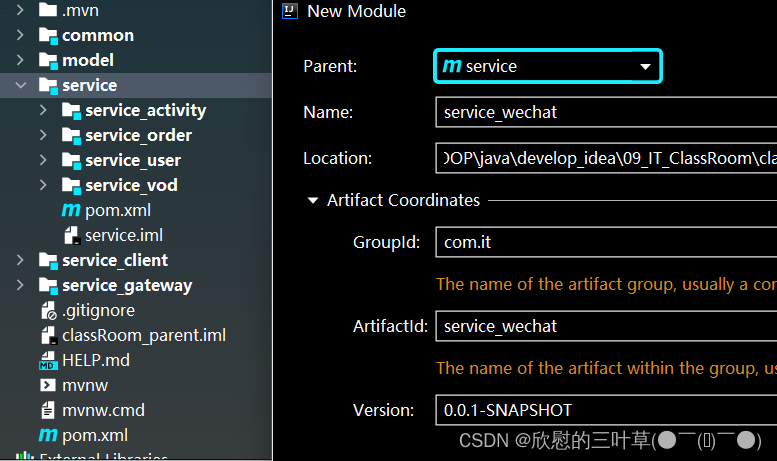This screenshot has height=461, width=777.
Task: Select the service_vod module
Action: pos(136,185)
